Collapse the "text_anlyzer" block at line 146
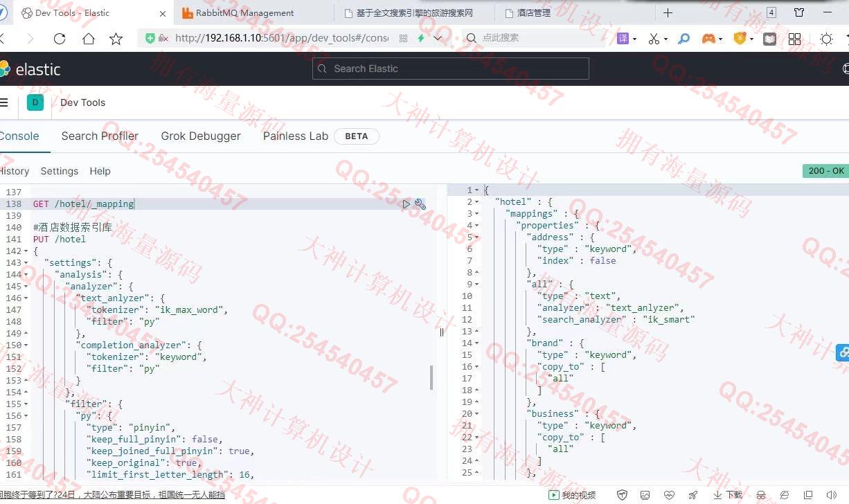 (26, 298)
